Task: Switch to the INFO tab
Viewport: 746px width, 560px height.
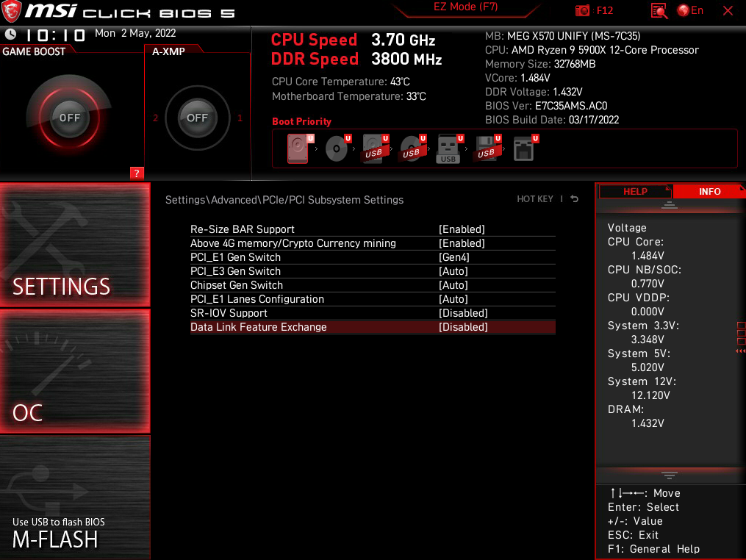Action: 709,191
